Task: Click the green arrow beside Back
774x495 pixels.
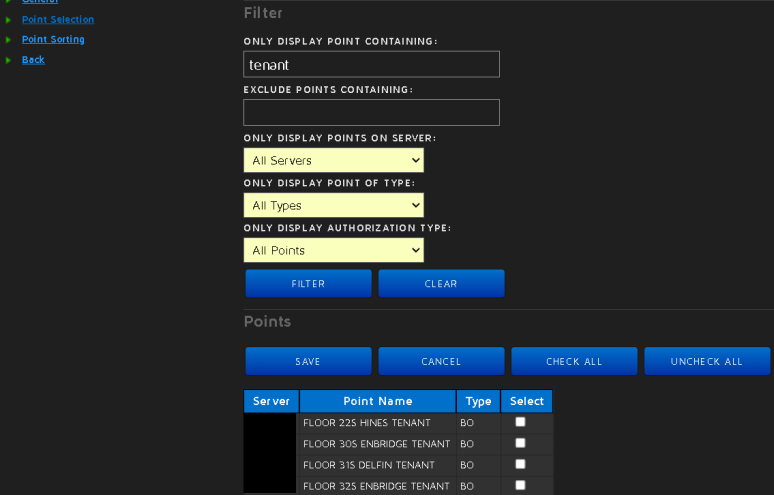Action: [x=8, y=60]
